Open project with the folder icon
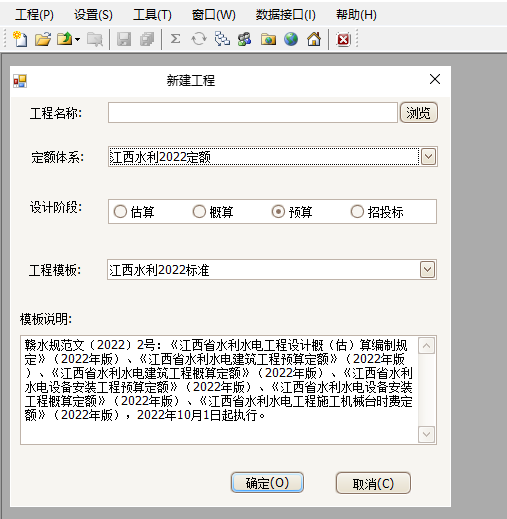This screenshot has width=507, height=519. click(x=43, y=39)
